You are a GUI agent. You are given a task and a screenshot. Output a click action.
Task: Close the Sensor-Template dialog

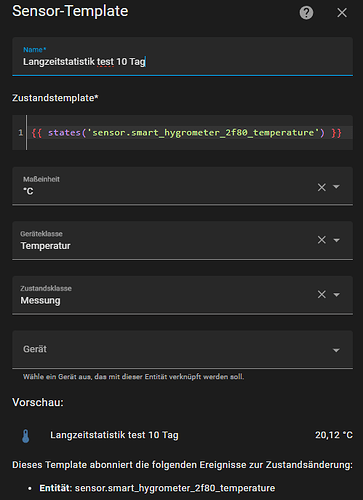tap(342, 13)
